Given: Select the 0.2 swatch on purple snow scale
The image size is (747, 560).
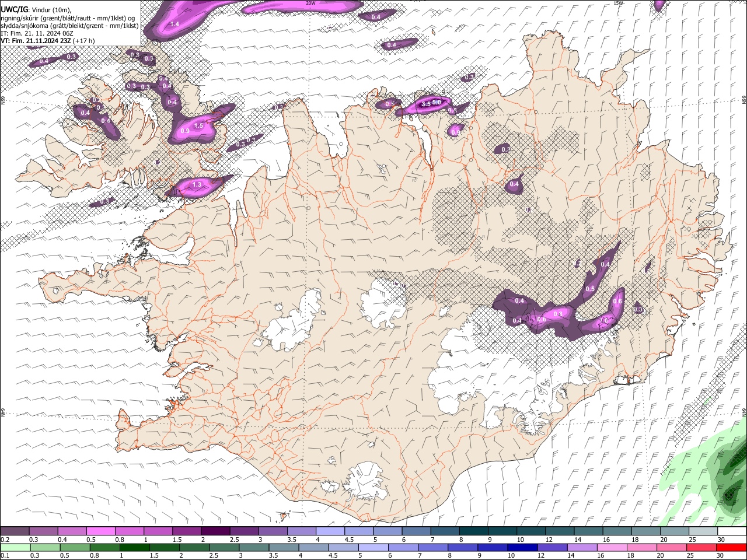Looking at the screenshot, I should pos(15,531).
